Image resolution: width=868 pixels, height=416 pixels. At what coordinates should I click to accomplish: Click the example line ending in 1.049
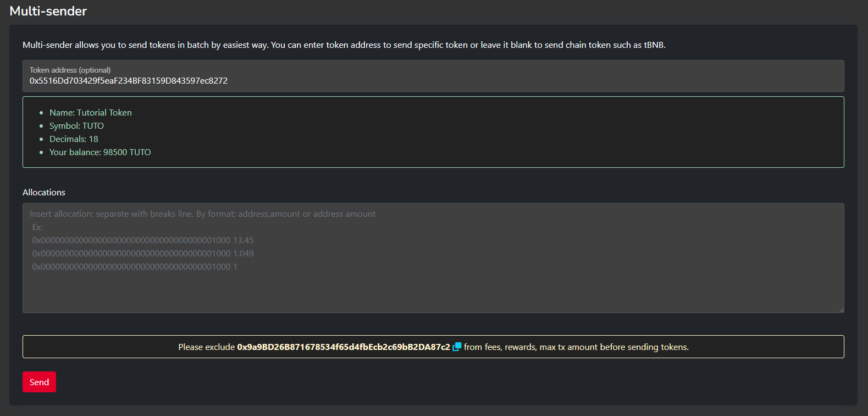(x=143, y=253)
